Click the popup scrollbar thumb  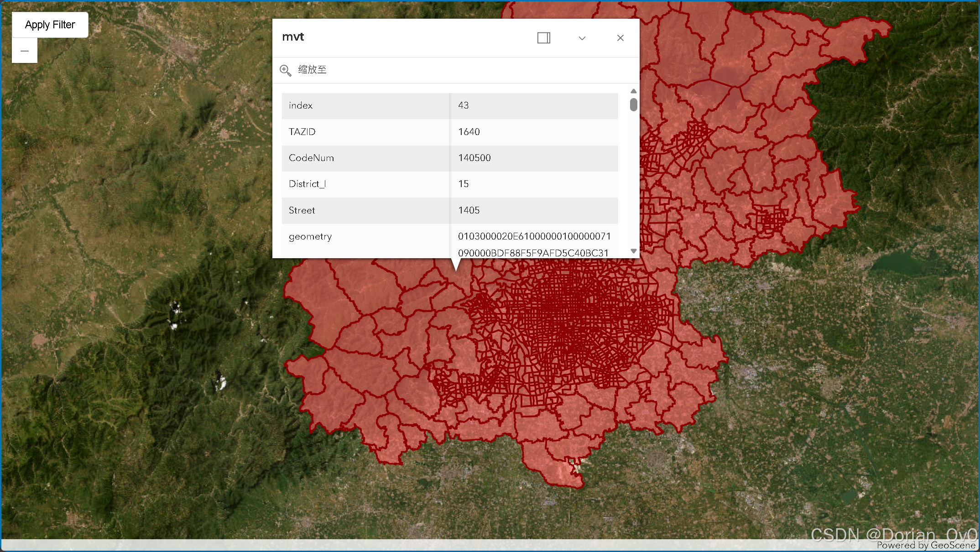tap(633, 104)
